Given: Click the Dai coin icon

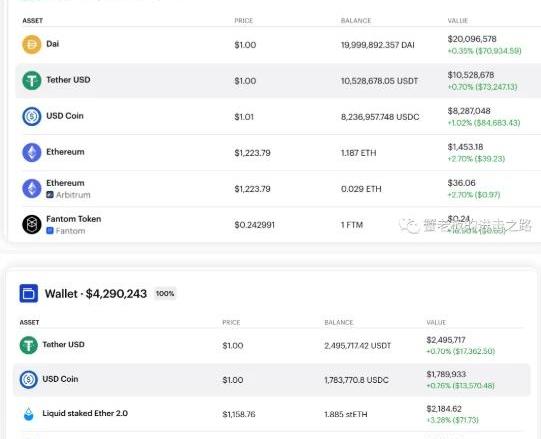Looking at the screenshot, I should tap(32, 45).
